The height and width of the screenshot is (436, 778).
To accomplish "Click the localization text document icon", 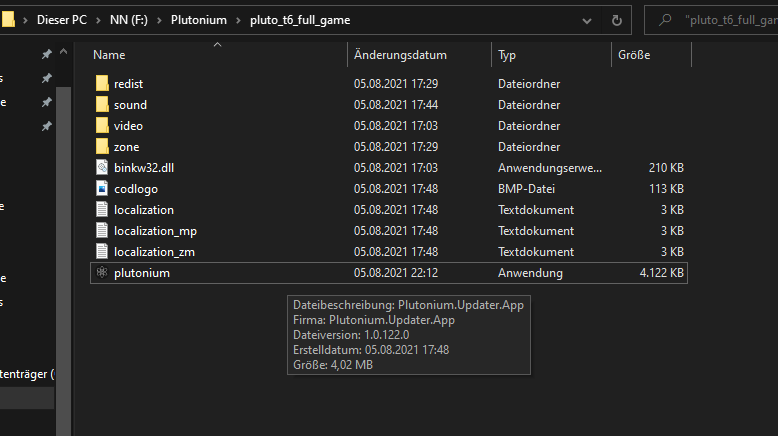I will coord(102,209).
